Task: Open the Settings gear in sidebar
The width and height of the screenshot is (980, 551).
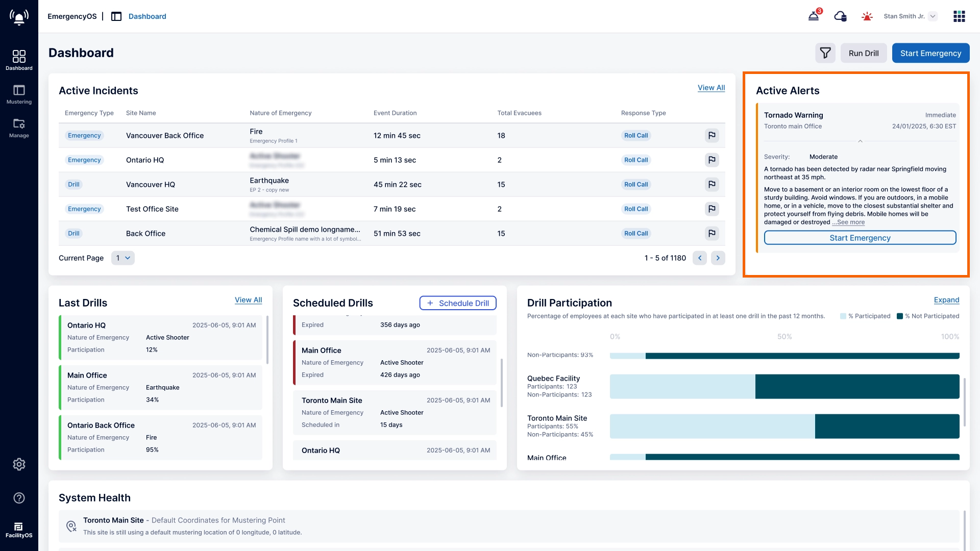Action: (x=19, y=464)
